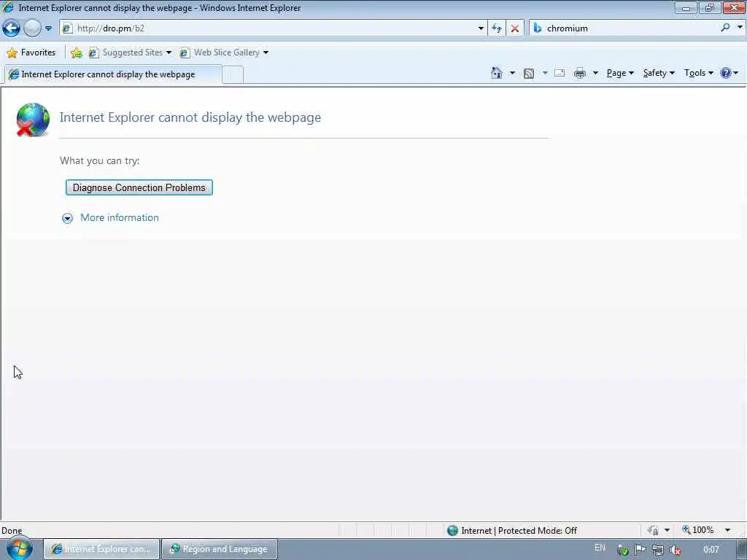Image resolution: width=747 pixels, height=560 pixels.
Task: Print the page with the Printer icon
Action: pos(580,73)
